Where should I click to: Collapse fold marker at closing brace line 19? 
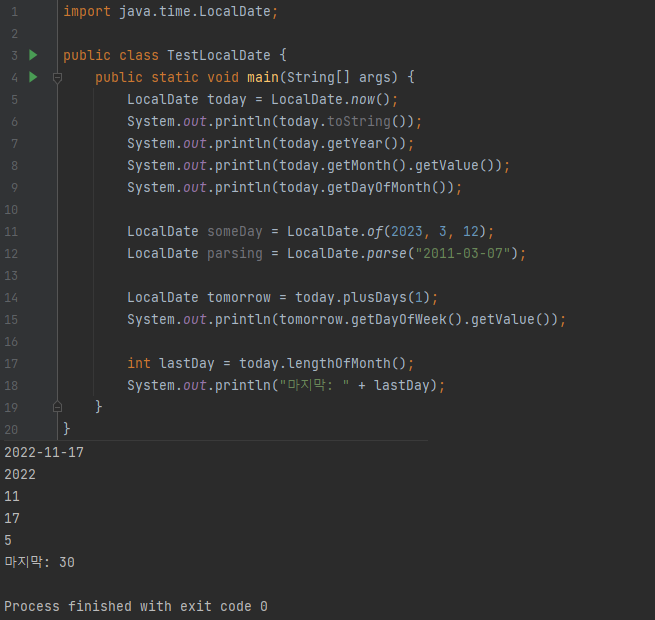58,407
